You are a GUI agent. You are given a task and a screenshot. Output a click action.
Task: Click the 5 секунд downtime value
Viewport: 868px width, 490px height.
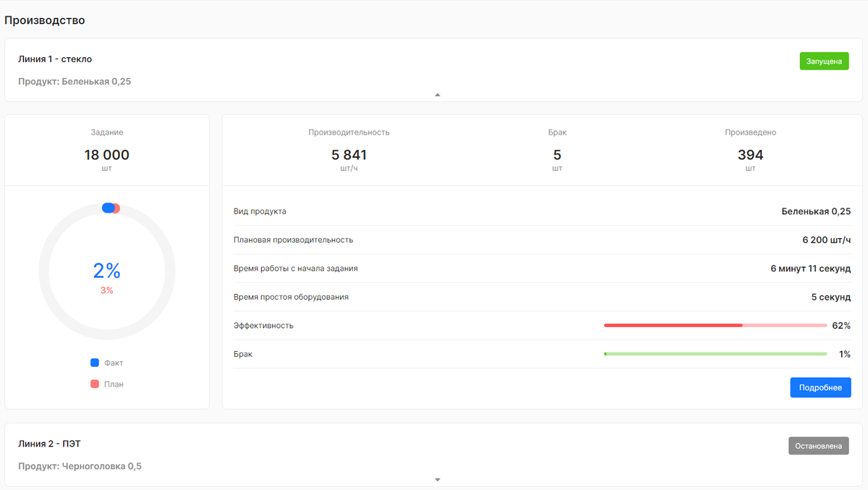tap(831, 297)
